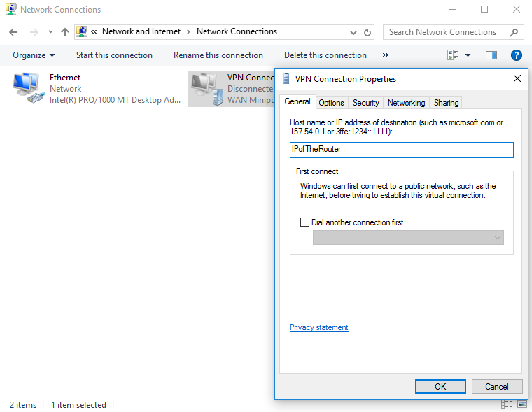Toggle the preview pane icon

click(491, 55)
